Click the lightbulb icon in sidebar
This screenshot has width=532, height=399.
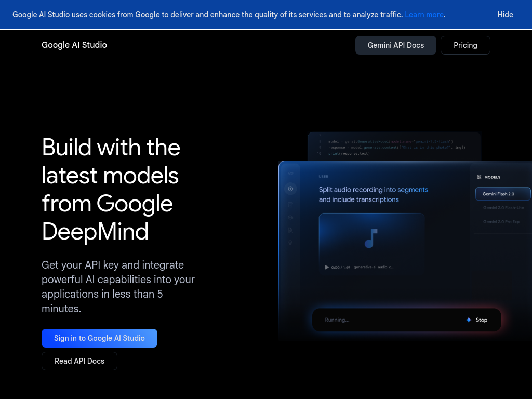point(291,242)
